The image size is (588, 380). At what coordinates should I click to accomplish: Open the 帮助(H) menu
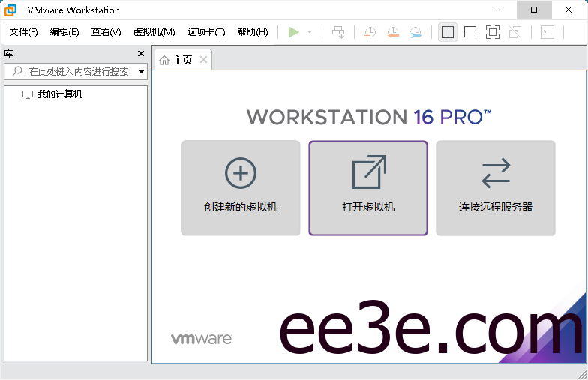[x=253, y=32]
